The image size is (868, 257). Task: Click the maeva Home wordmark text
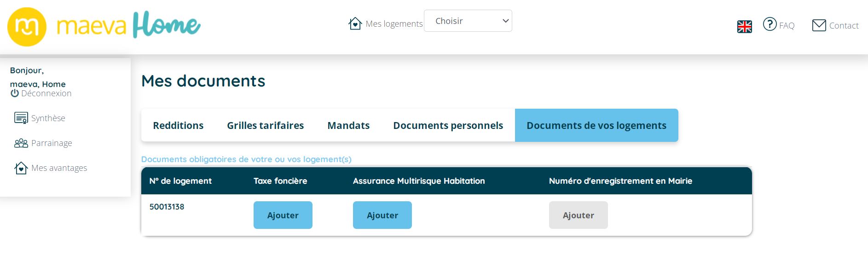click(129, 26)
